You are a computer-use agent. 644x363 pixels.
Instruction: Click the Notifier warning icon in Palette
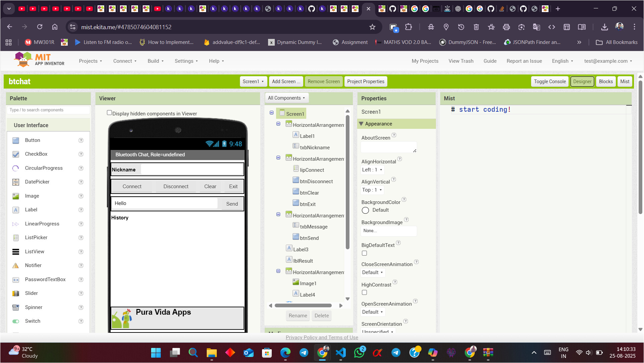pyautogui.click(x=15, y=265)
